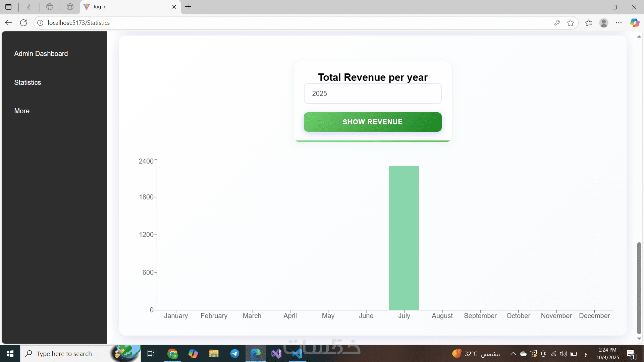Open a new browser tab
This screenshot has height=362, width=644.
[188, 7]
